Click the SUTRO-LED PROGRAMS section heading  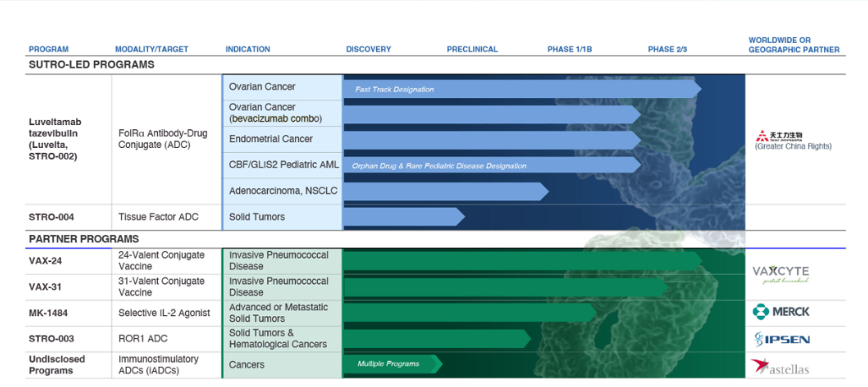(91, 64)
